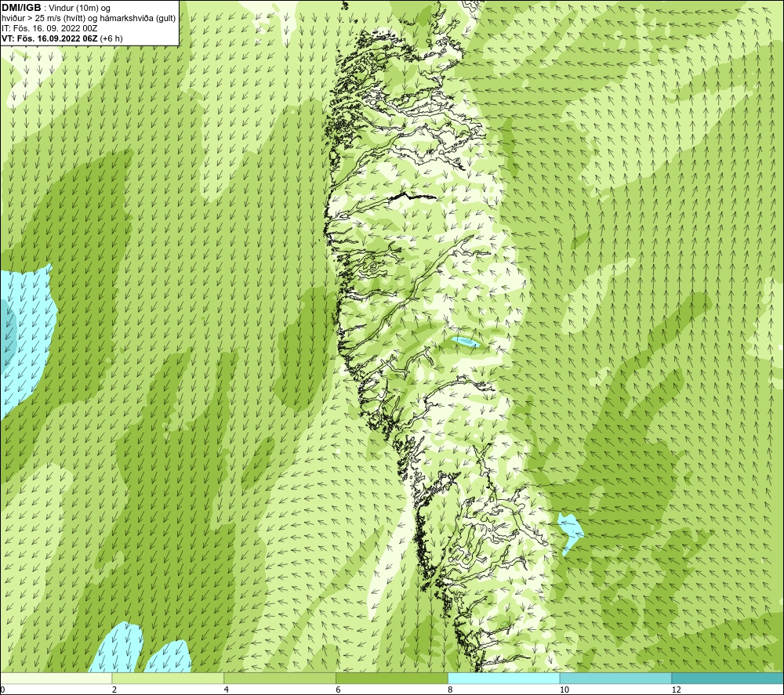Click the medium green 4–6 m/s legend swatch

pos(280,678)
